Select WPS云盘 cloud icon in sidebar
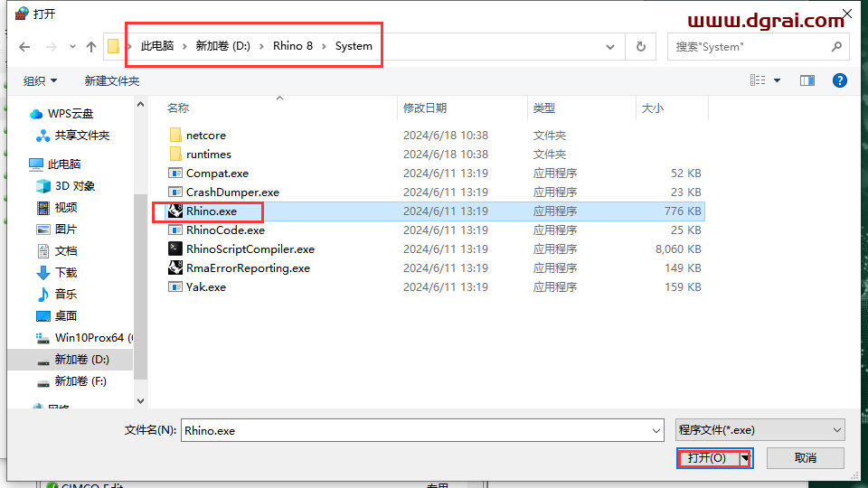868x488 pixels. click(x=36, y=114)
